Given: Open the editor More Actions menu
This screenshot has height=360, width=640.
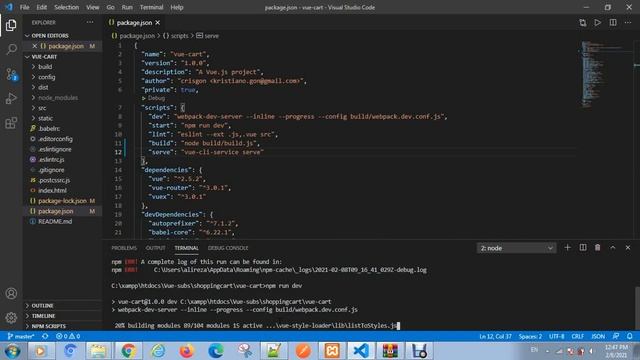Looking at the screenshot, I should (x=628, y=23).
